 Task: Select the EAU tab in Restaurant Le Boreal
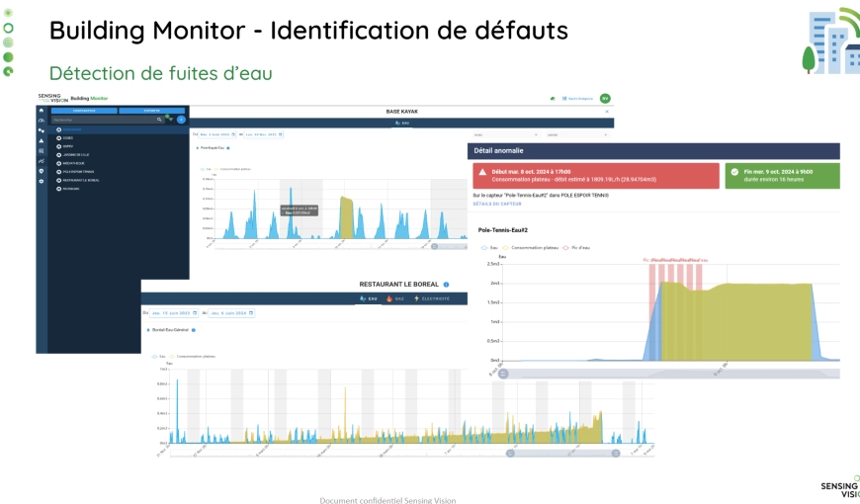[369, 298]
